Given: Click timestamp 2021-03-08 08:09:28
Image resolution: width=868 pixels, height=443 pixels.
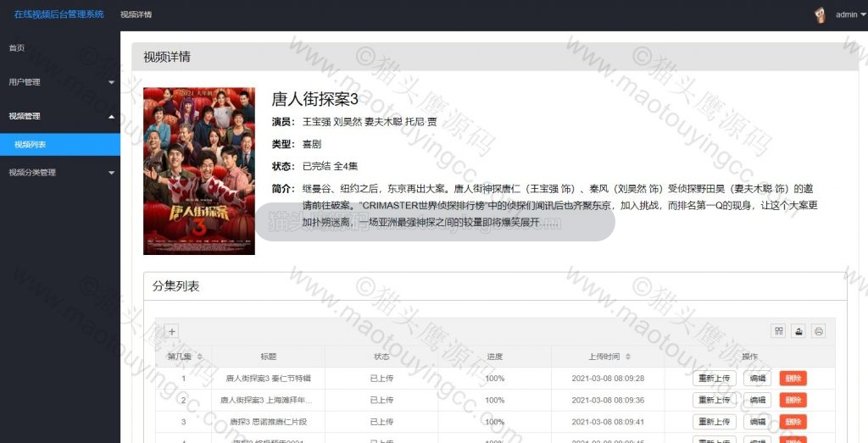Looking at the screenshot, I should (608, 379).
